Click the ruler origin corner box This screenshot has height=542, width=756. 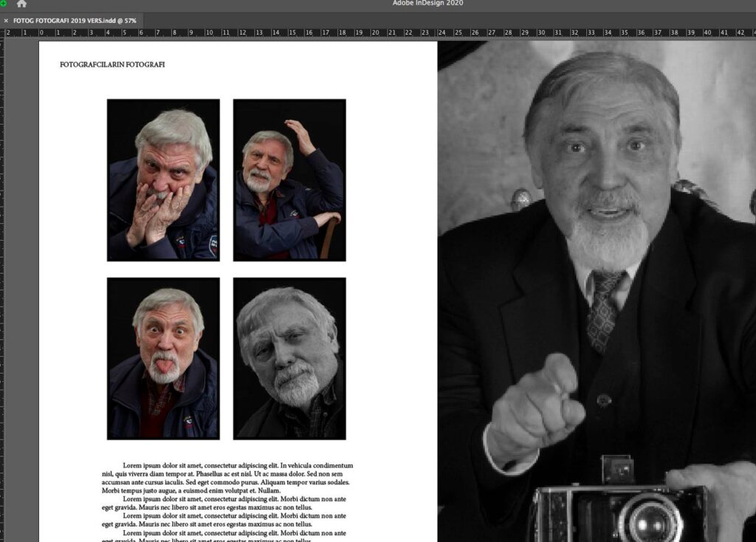point(2,33)
